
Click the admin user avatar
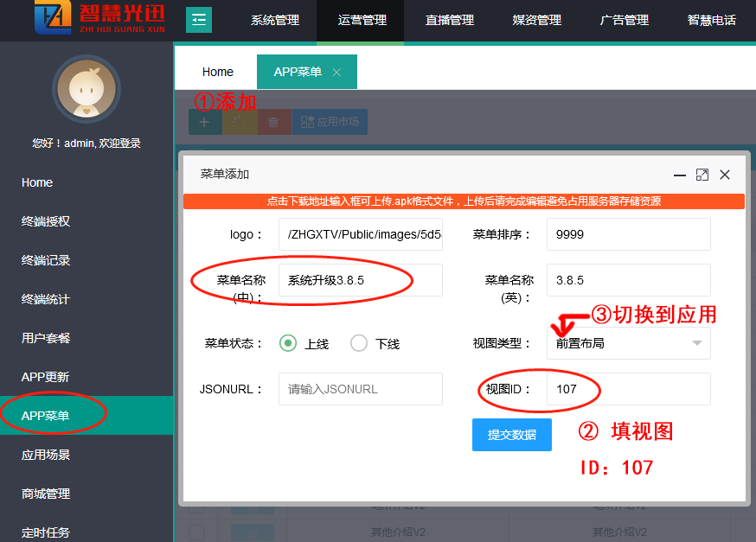(86, 89)
